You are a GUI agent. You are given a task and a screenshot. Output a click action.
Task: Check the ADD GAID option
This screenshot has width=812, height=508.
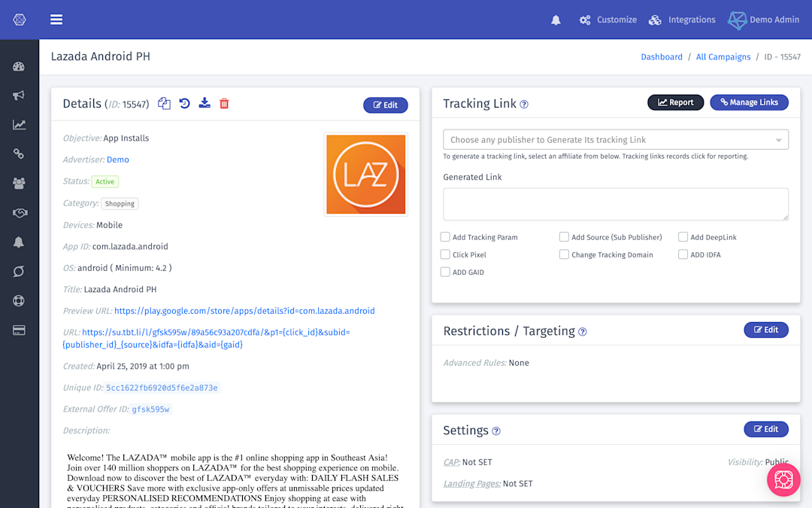click(445, 272)
